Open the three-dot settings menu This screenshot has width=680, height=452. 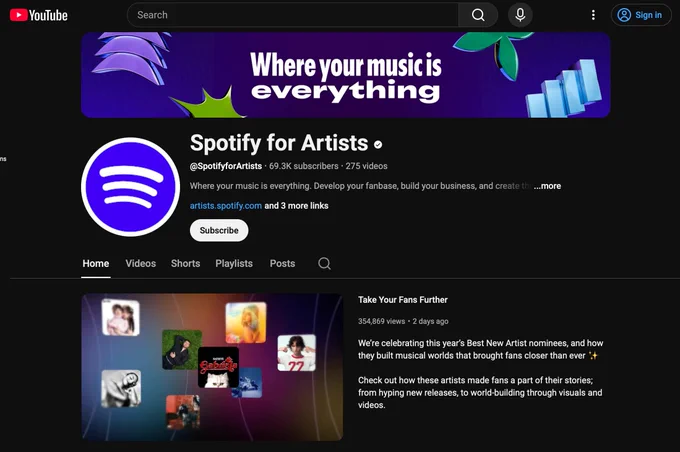coord(593,15)
